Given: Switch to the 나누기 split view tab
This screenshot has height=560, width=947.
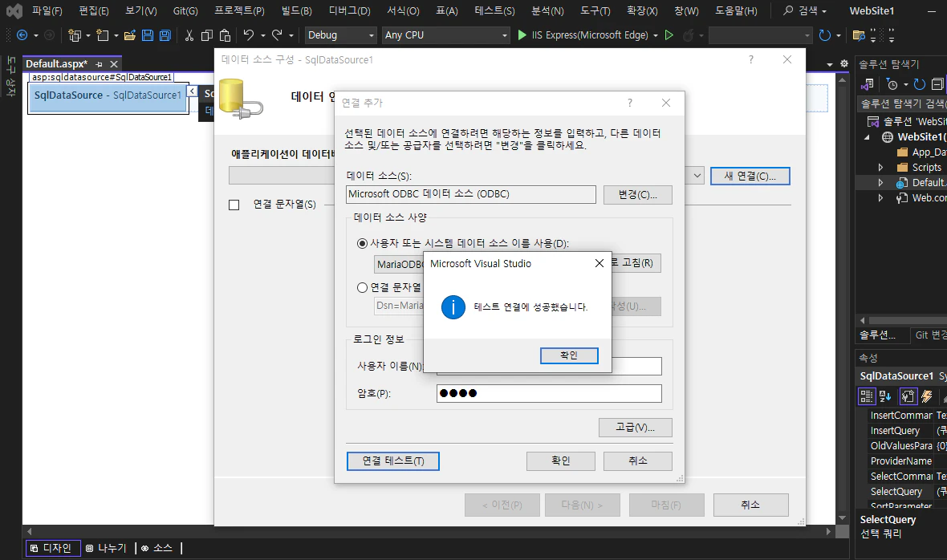Looking at the screenshot, I should 106,548.
